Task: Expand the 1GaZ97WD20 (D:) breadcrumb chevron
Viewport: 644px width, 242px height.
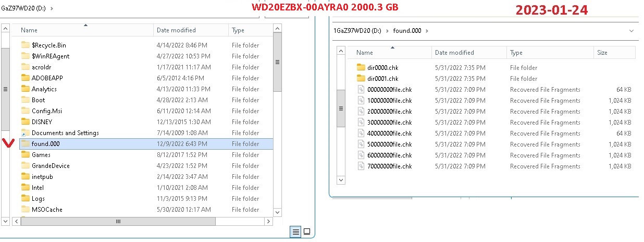Action: click(x=388, y=31)
